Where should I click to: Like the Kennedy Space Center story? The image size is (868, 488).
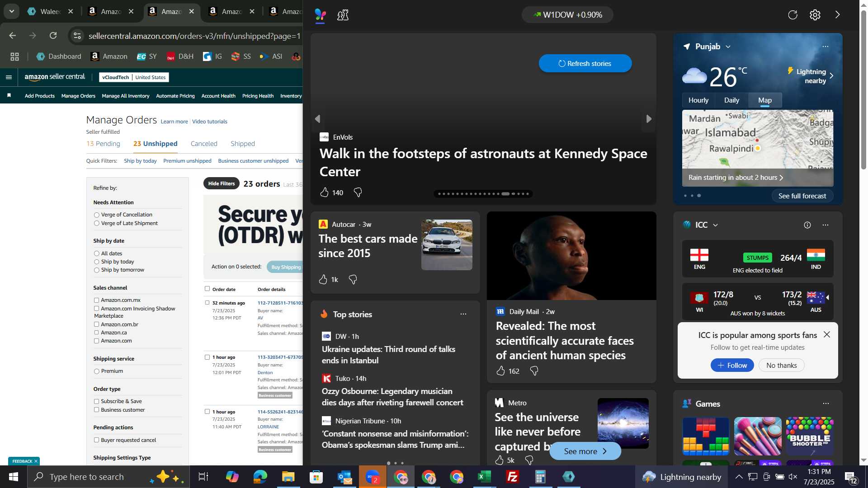(325, 193)
